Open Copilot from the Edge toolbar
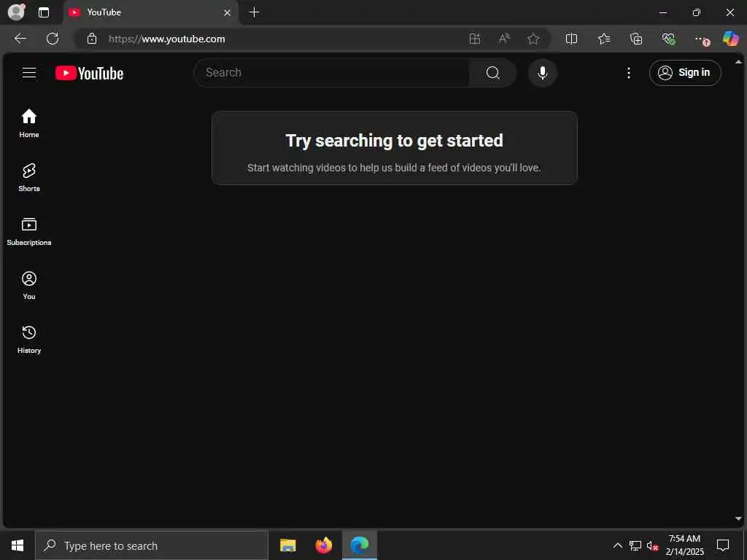Image resolution: width=747 pixels, height=560 pixels. 729,39
